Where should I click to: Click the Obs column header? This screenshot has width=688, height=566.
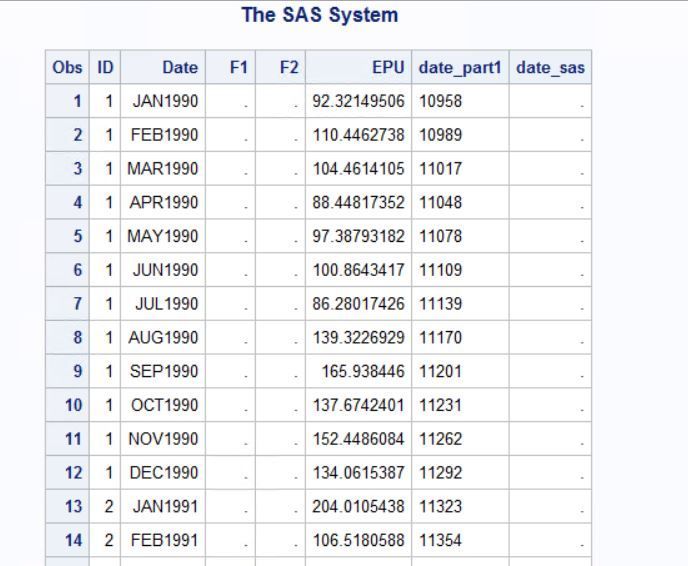67,67
